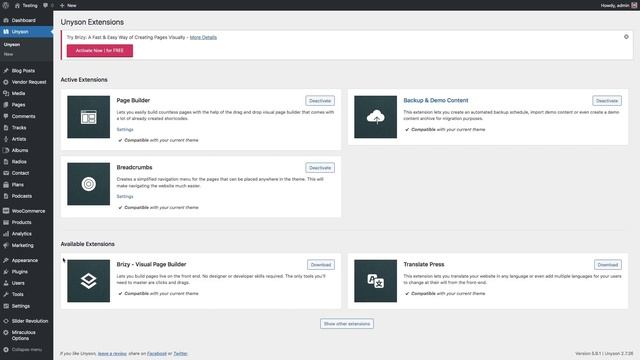Click the Backup & Demo Content cloud icon
640x360 pixels.
[376, 117]
